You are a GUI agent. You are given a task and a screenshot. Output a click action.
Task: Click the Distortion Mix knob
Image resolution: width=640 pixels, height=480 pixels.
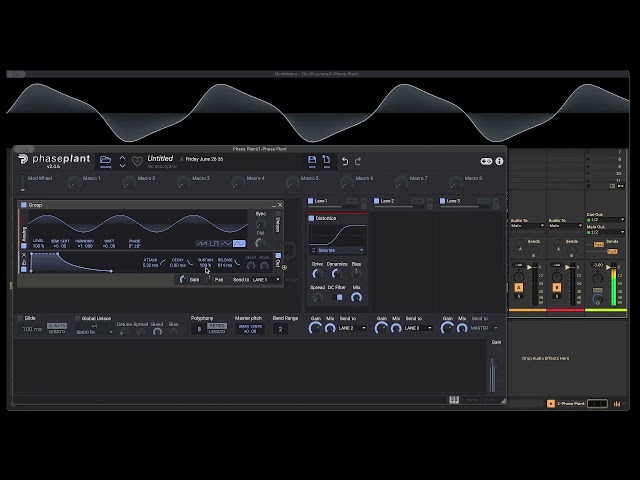point(356,298)
